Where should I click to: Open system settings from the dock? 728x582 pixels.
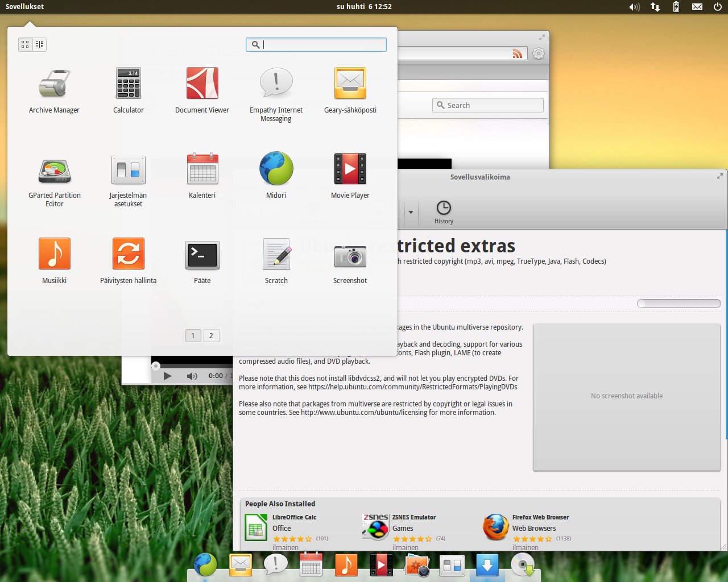(452, 565)
